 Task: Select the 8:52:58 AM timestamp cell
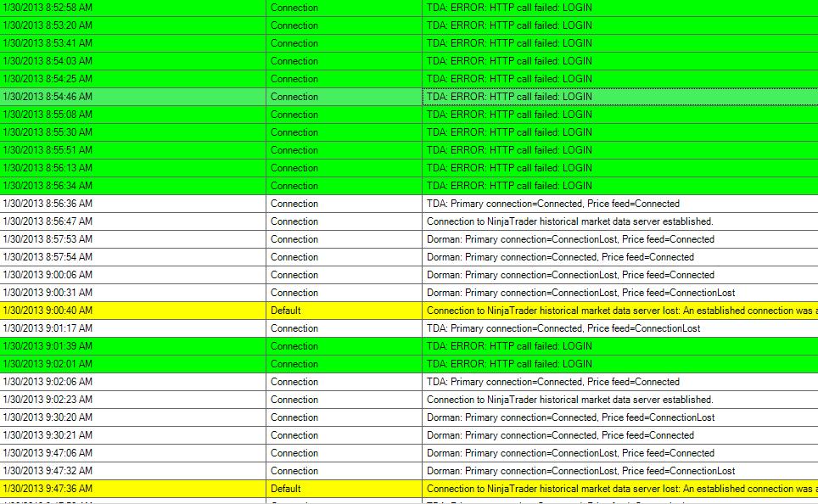[132, 8]
